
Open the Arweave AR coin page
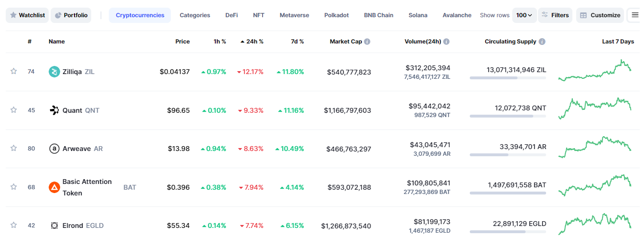pos(83,149)
